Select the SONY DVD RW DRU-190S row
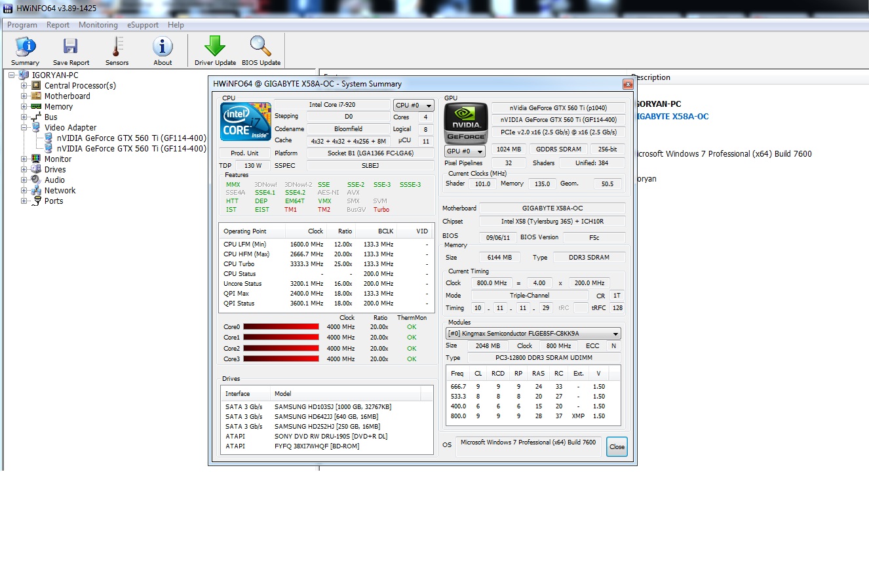The width and height of the screenshot is (869, 588). pos(327,436)
